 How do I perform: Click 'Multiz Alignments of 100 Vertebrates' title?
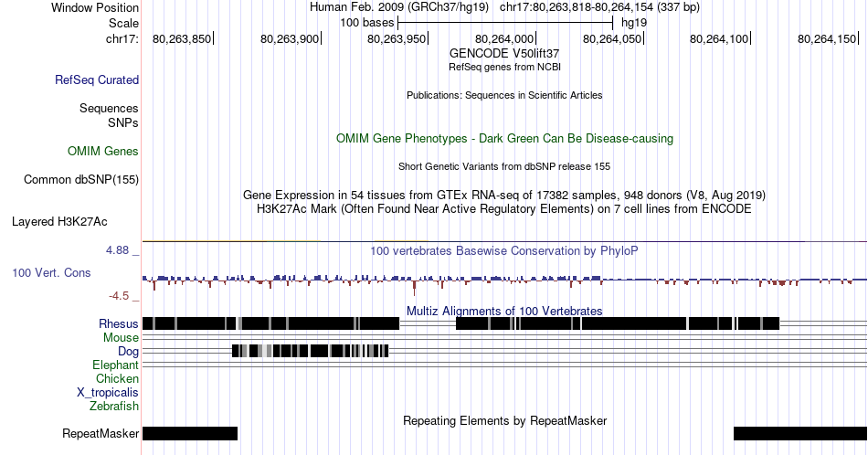pyautogui.click(x=504, y=311)
